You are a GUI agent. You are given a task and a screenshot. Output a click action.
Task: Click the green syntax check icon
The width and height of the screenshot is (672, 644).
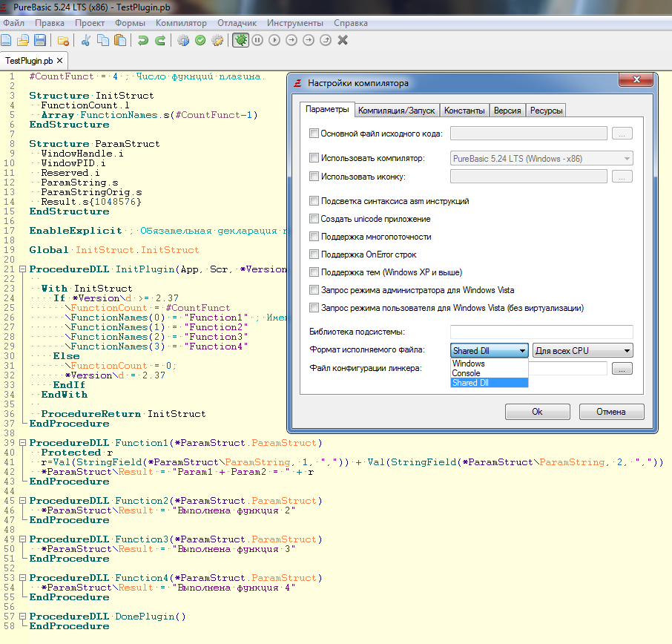pos(200,40)
